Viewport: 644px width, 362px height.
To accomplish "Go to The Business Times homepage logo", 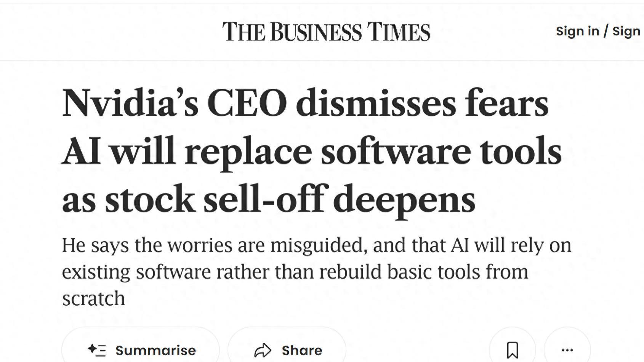I will 326,32.
